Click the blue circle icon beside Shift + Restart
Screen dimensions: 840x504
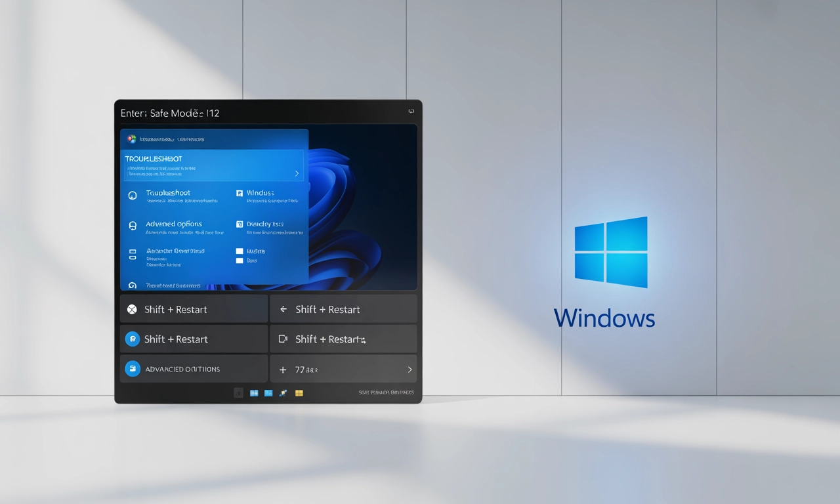pyautogui.click(x=132, y=339)
